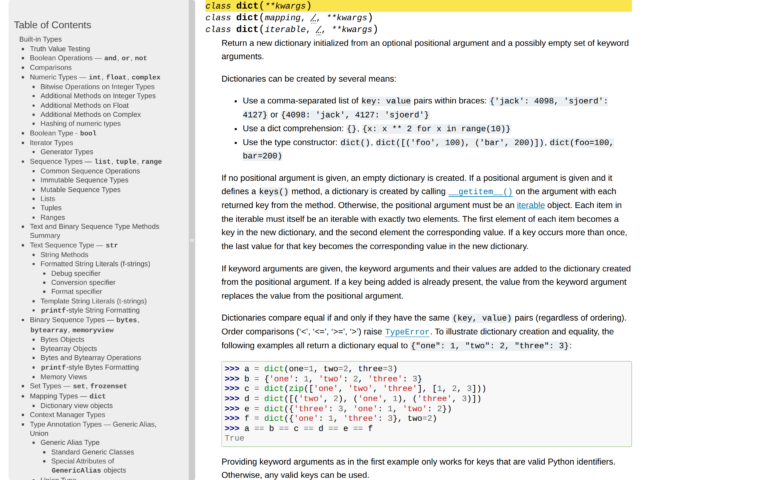Viewport: 768px width, 480px height.
Task: Open Text and Binary Sequence Type Methods Summary
Action: tap(94, 231)
